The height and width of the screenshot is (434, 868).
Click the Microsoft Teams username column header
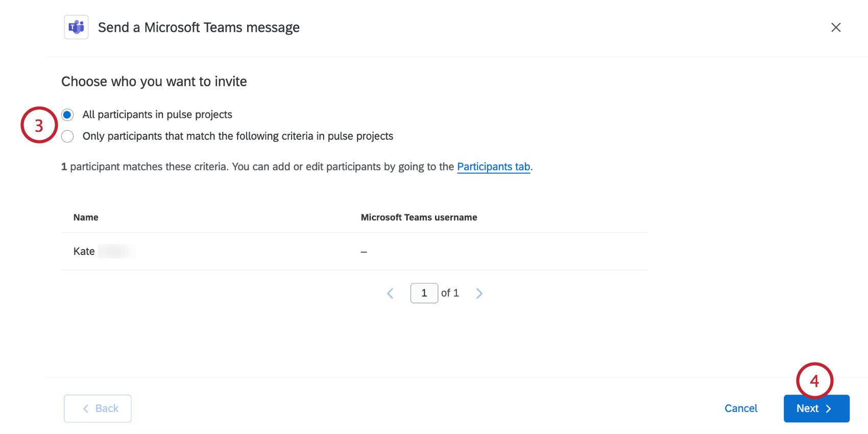click(x=419, y=218)
